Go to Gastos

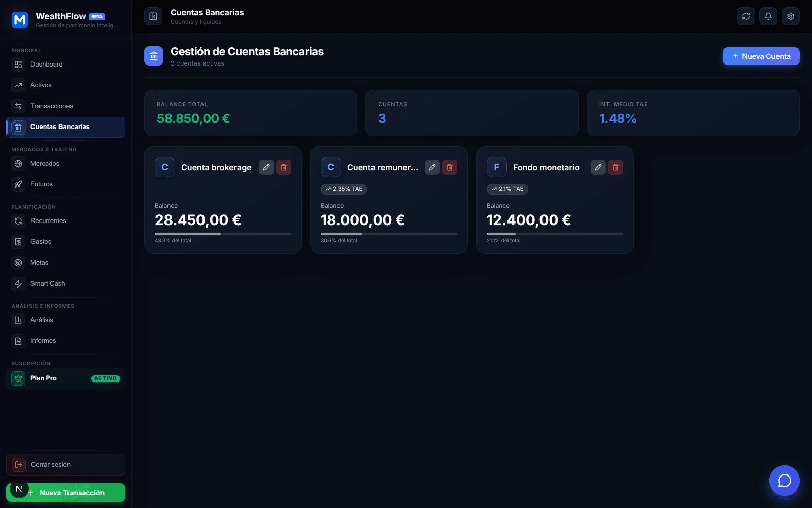65,242
